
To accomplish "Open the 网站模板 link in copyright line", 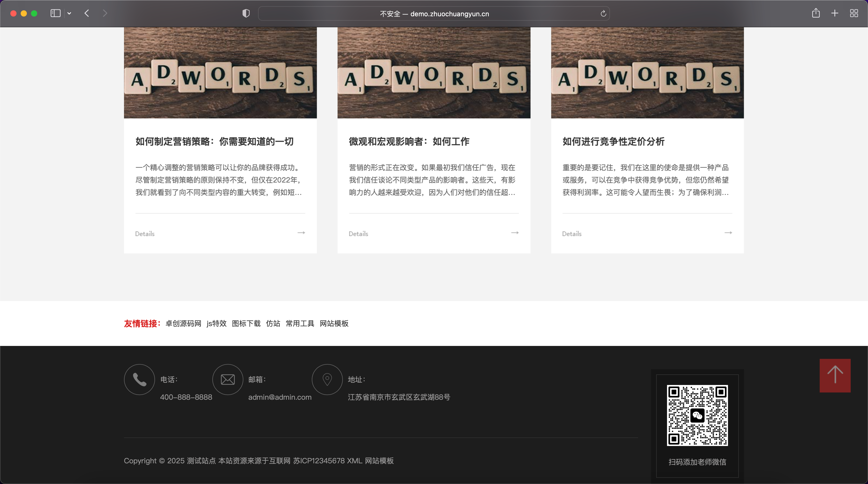I will 379,461.
